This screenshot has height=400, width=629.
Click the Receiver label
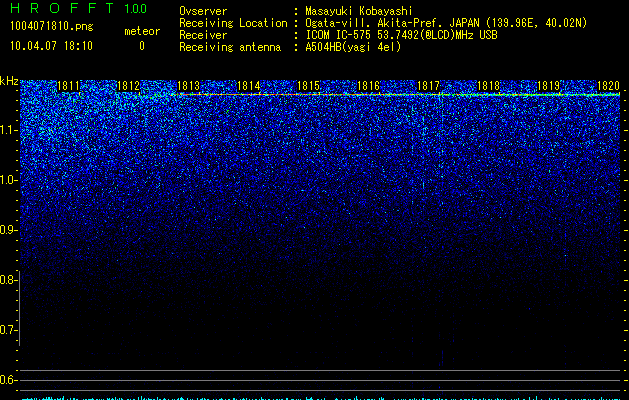[x=203, y=35]
